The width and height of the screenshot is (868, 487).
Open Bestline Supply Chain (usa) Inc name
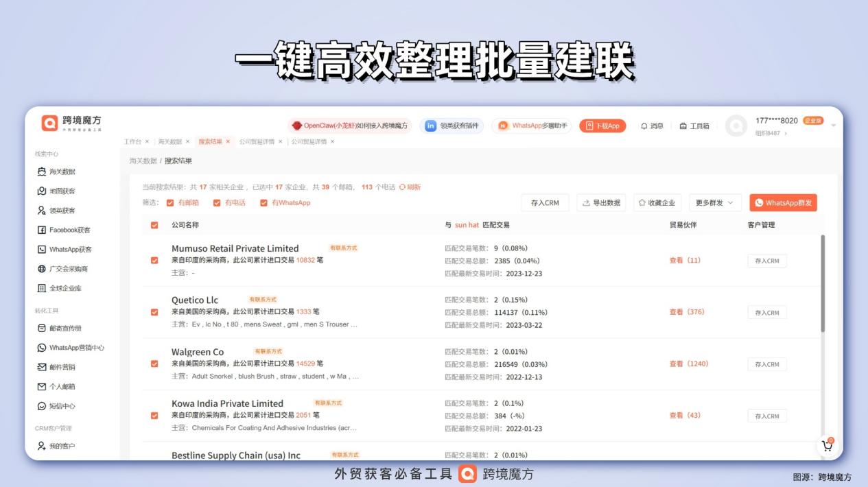point(236,455)
